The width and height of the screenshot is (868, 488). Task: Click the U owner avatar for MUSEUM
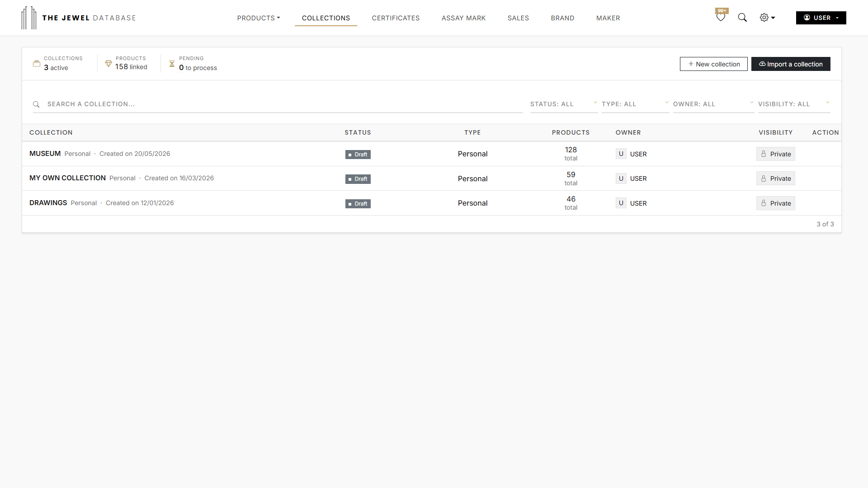[621, 154]
